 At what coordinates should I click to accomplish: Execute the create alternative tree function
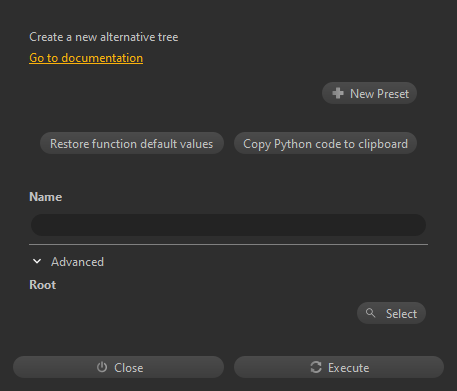[339, 367]
